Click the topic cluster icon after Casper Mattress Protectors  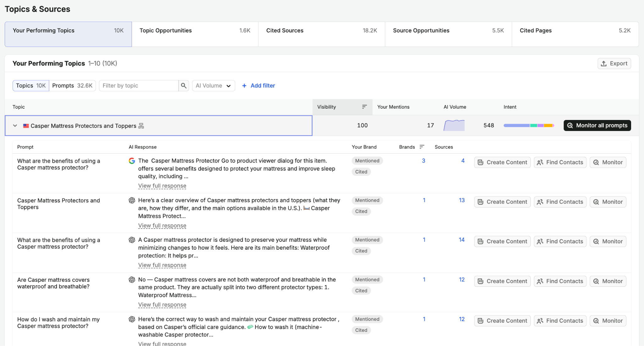141,126
